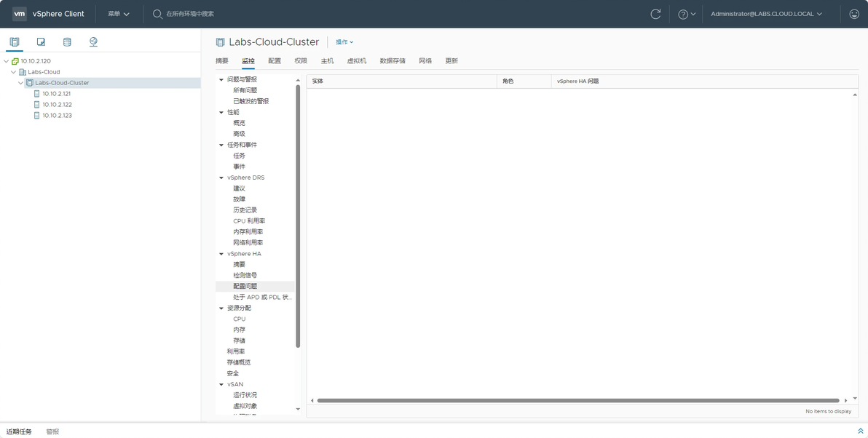The width and height of the screenshot is (868, 438).
Task: Click the table horizontal scrollbar
Action: [578, 400]
